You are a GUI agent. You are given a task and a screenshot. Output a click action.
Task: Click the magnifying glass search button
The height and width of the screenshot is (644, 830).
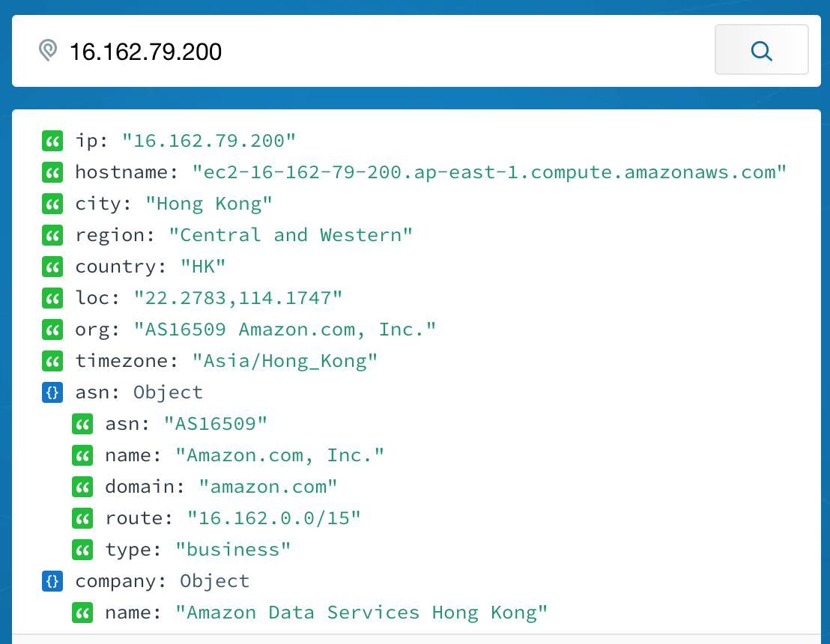click(x=761, y=49)
